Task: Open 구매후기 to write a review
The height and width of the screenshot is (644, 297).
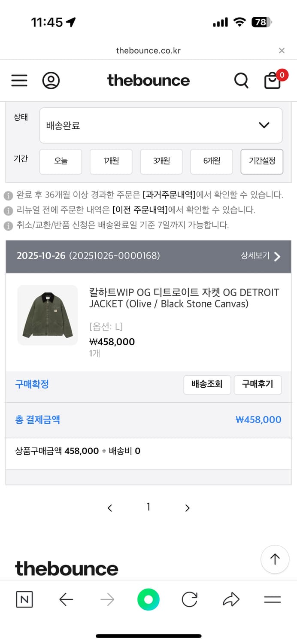Action: [x=258, y=385]
